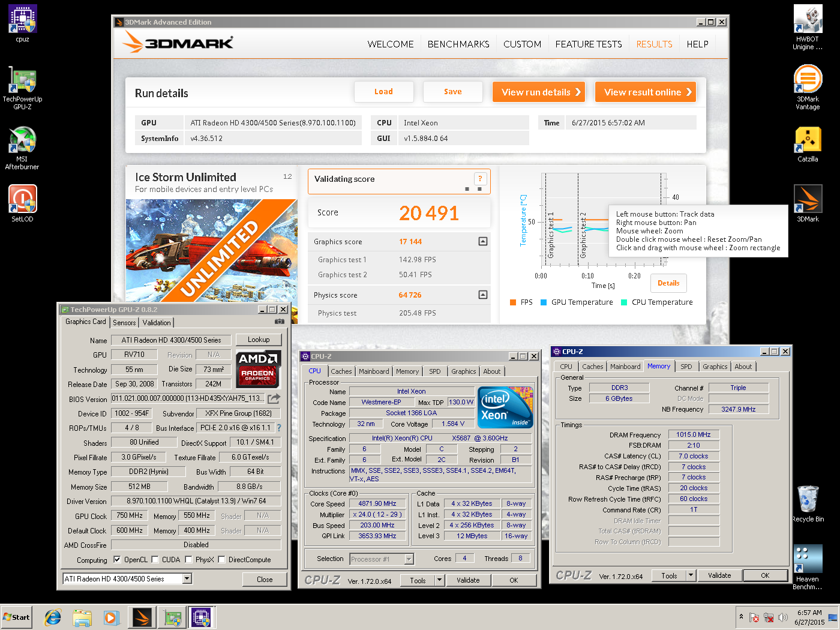Screen dimensions: 840x630
Task: Open Catzilla desktop shortcut
Action: point(808,145)
